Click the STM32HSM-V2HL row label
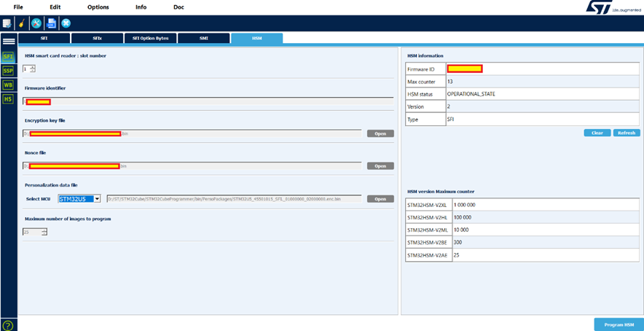This screenshot has width=644, height=331. tap(428, 217)
